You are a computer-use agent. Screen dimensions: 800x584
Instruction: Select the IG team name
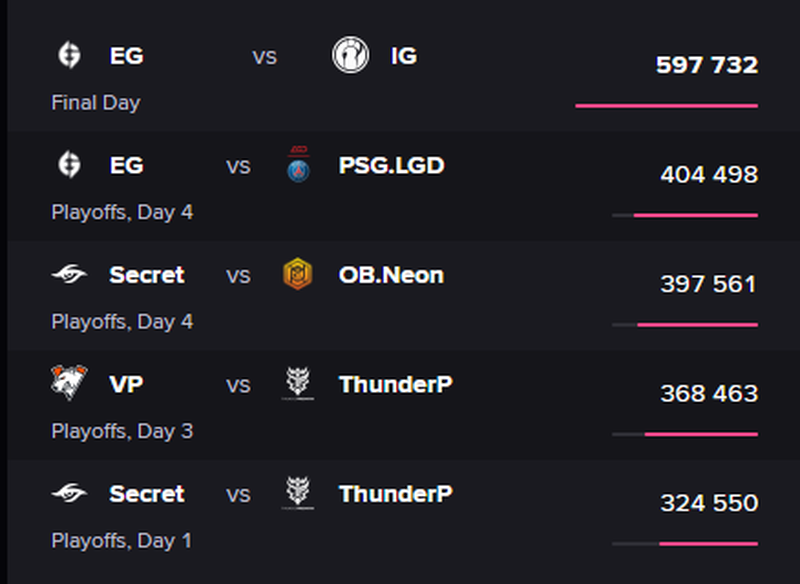click(x=404, y=56)
